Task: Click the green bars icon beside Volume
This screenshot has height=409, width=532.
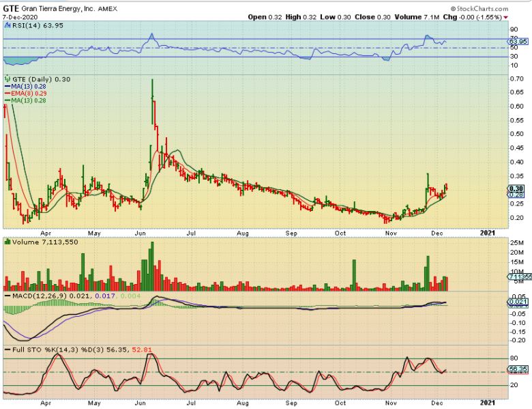Action: (x=7, y=242)
